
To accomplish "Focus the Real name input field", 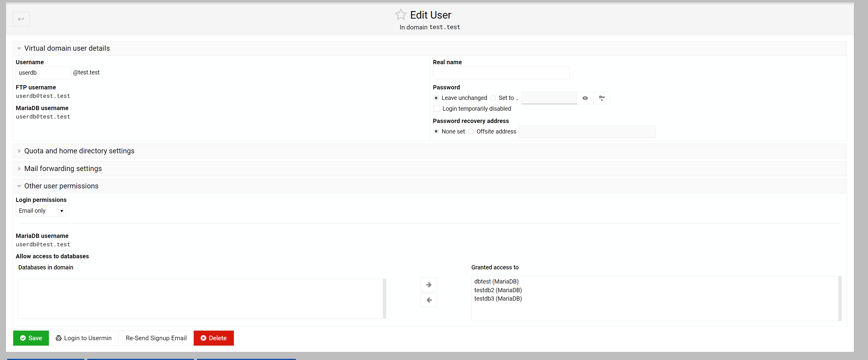I will click(501, 73).
